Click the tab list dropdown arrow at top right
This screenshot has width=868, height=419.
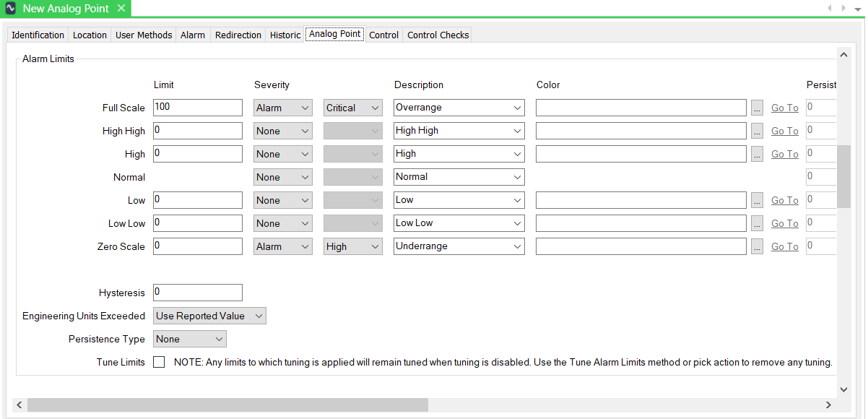pos(857,8)
